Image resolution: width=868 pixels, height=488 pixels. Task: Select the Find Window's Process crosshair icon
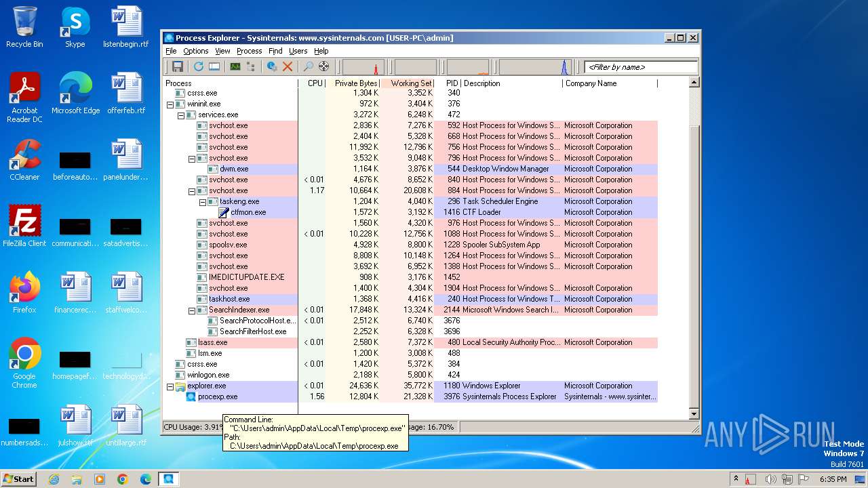point(324,66)
